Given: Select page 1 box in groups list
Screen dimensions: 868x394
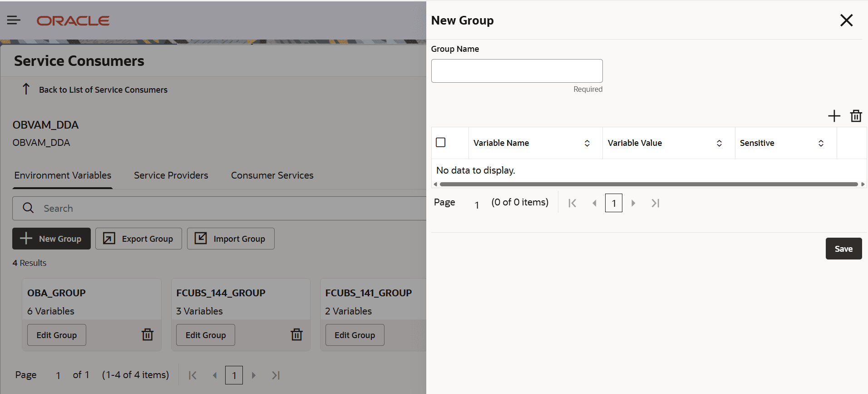Looking at the screenshot, I should click(x=234, y=375).
